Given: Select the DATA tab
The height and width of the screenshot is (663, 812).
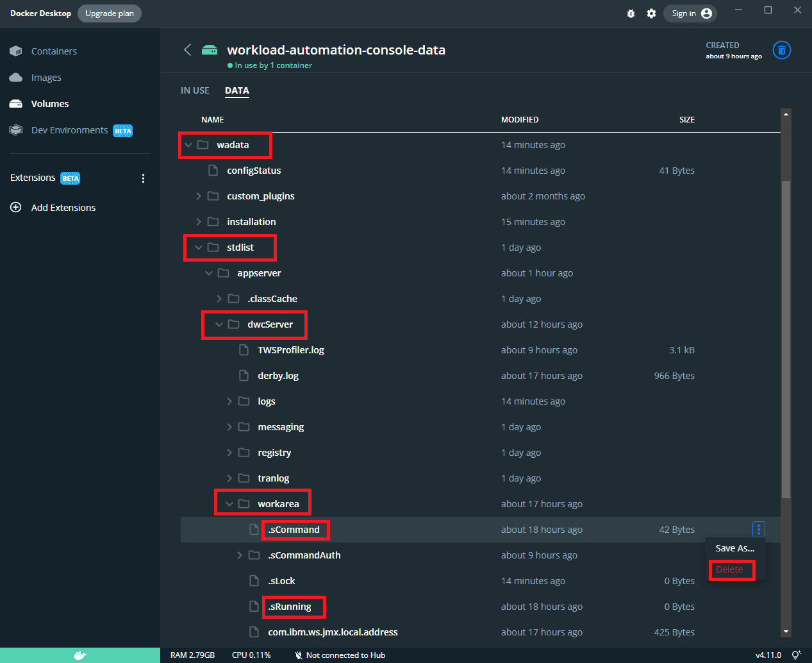Looking at the screenshot, I should pyautogui.click(x=237, y=90).
